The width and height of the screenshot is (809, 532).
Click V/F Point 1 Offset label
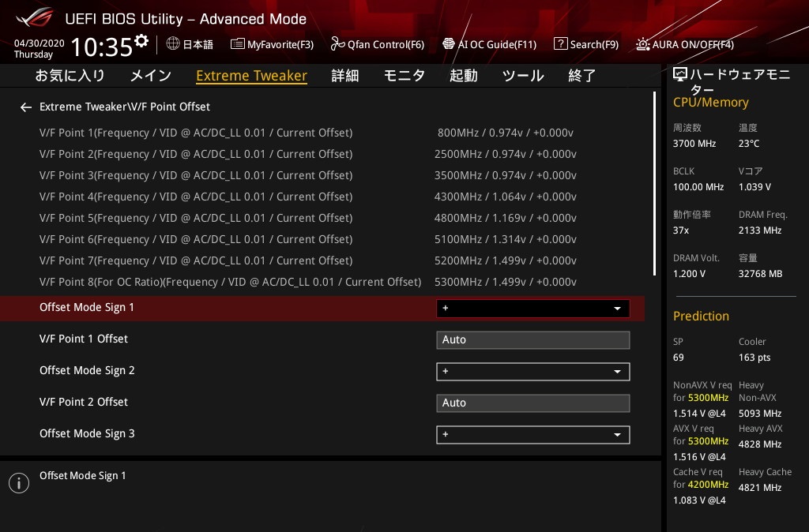click(x=84, y=339)
